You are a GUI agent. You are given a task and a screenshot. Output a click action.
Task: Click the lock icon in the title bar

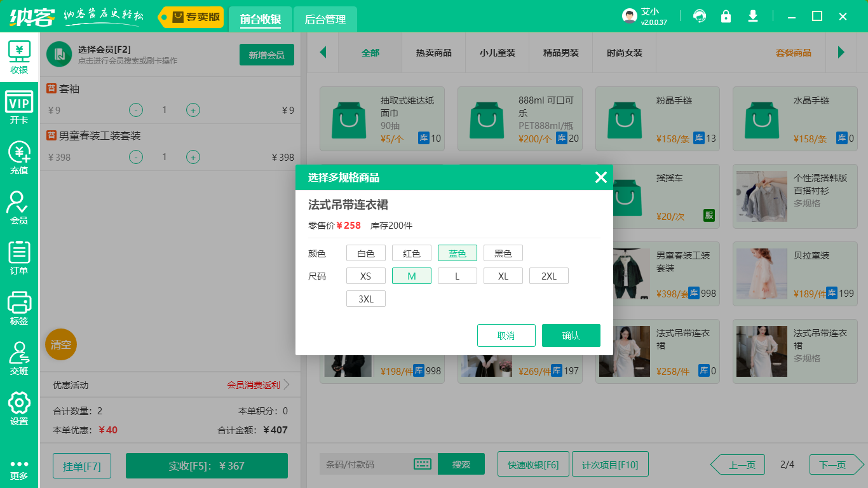(x=726, y=16)
